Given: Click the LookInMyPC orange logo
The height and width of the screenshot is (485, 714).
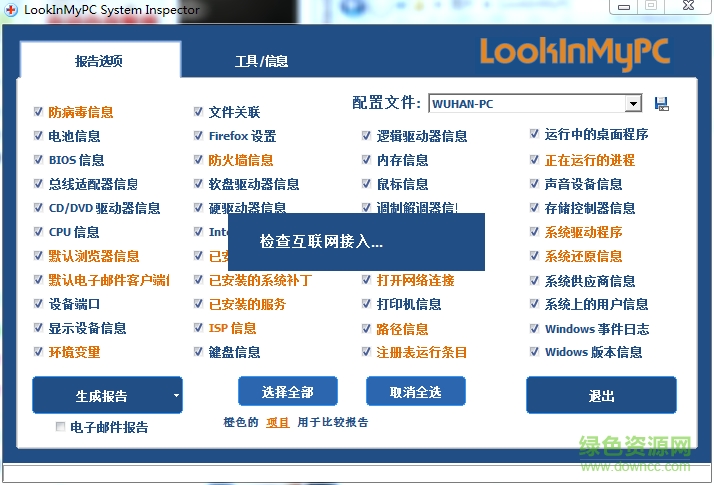Looking at the screenshot, I should pos(575,54).
